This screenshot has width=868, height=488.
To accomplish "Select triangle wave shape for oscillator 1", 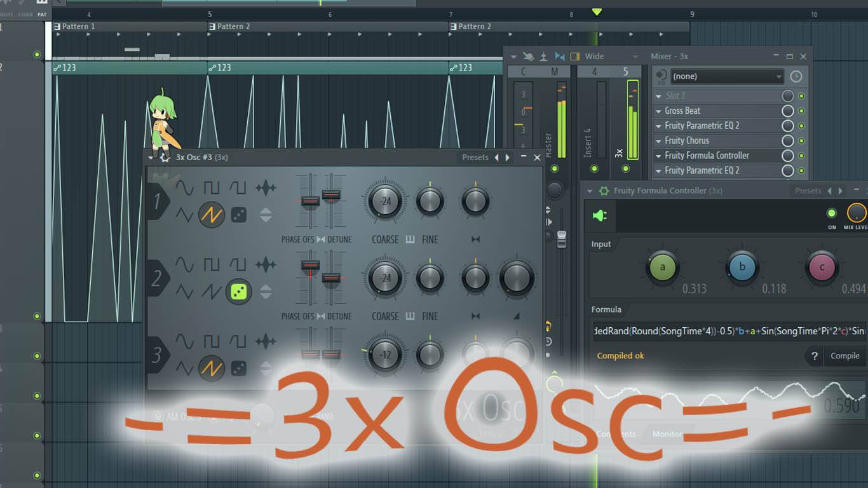I will [184, 215].
